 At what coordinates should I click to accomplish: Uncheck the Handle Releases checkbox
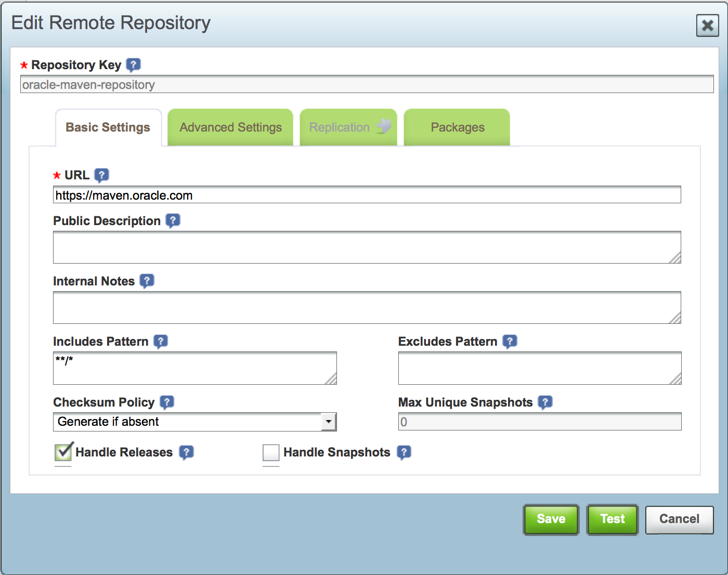(x=63, y=452)
